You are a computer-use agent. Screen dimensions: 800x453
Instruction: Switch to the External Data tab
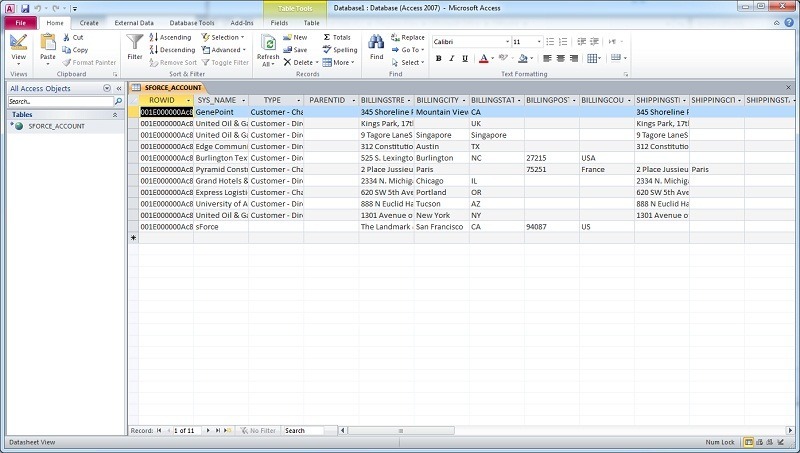point(134,22)
